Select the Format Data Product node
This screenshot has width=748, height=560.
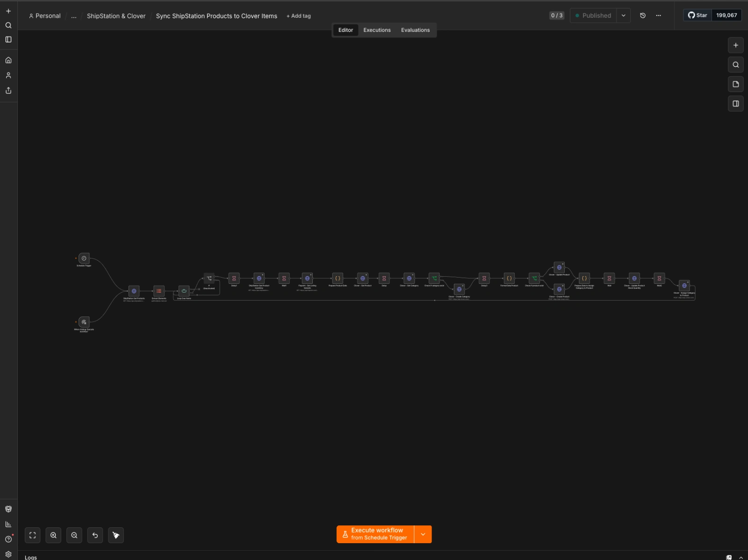pyautogui.click(x=509, y=279)
